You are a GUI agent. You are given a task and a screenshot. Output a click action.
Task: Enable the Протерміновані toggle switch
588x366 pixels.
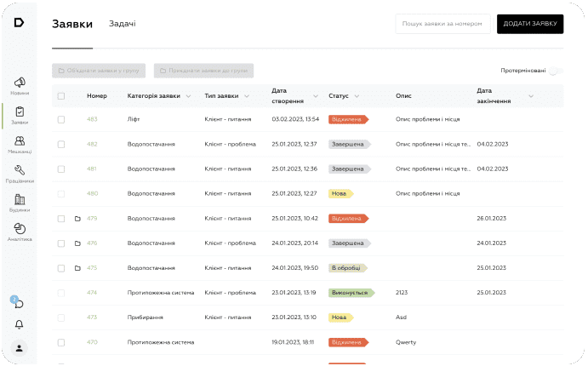556,71
